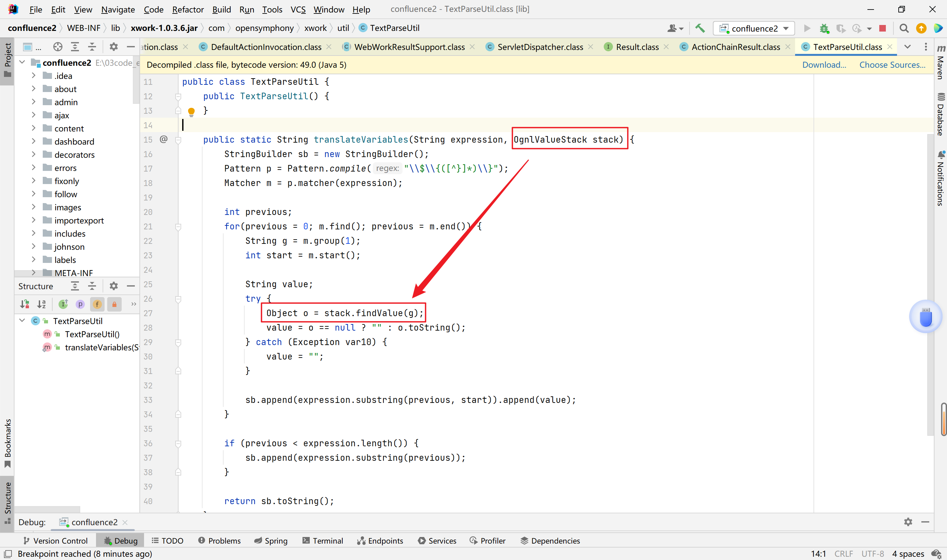Click the Choose Sources... link
The height and width of the screenshot is (560, 947).
(x=892, y=65)
